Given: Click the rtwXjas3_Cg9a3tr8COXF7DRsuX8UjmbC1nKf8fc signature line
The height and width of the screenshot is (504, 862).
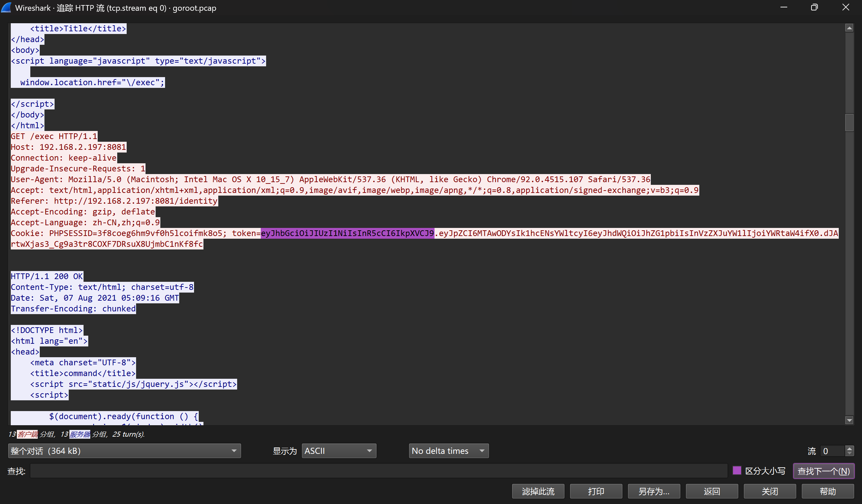Looking at the screenshot, I should (107, 244).
